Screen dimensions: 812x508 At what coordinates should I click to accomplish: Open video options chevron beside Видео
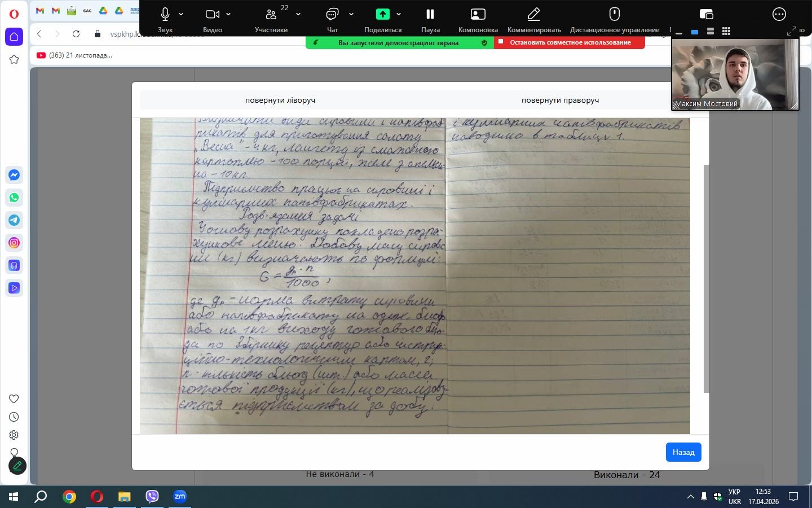coord(228,14)
